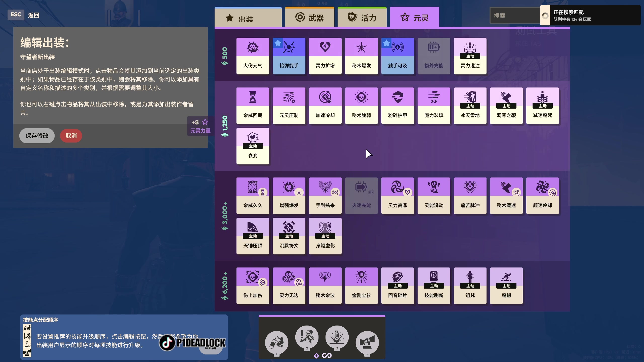This screenshot has width=644, height=362.
Task: Add the 秘术脆弱 skull item
Action: pyautogui.click(x=361, y=106)
